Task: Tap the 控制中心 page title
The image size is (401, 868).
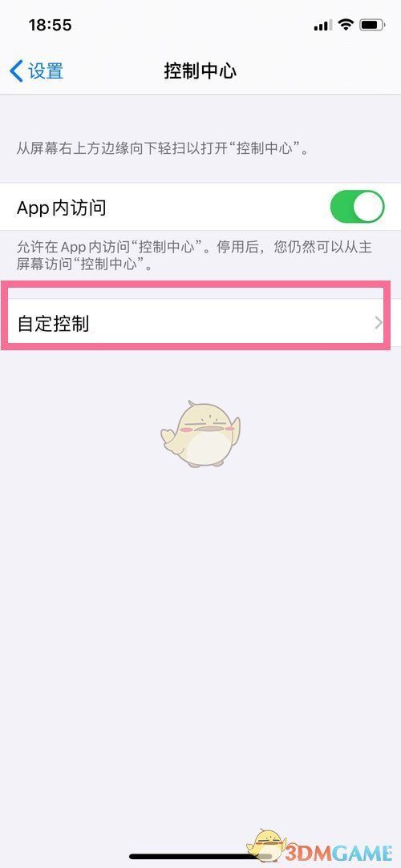Action: [x=200, y=71]
